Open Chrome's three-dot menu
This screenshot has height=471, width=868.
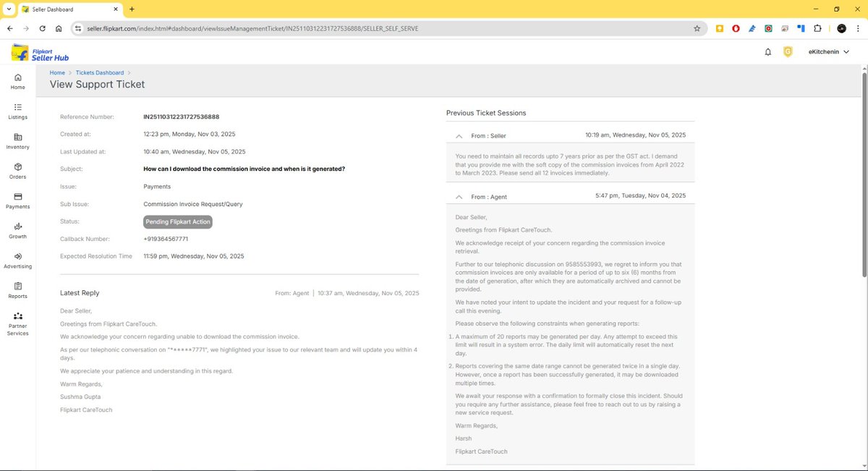click(x=858, y=28)
